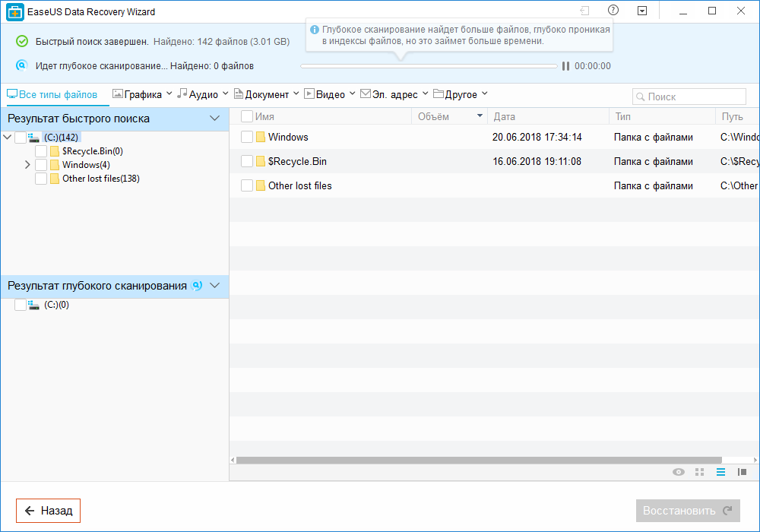Open the help question mark icon
This screenshot has height=532, width=760.
(x=613, y=10)
